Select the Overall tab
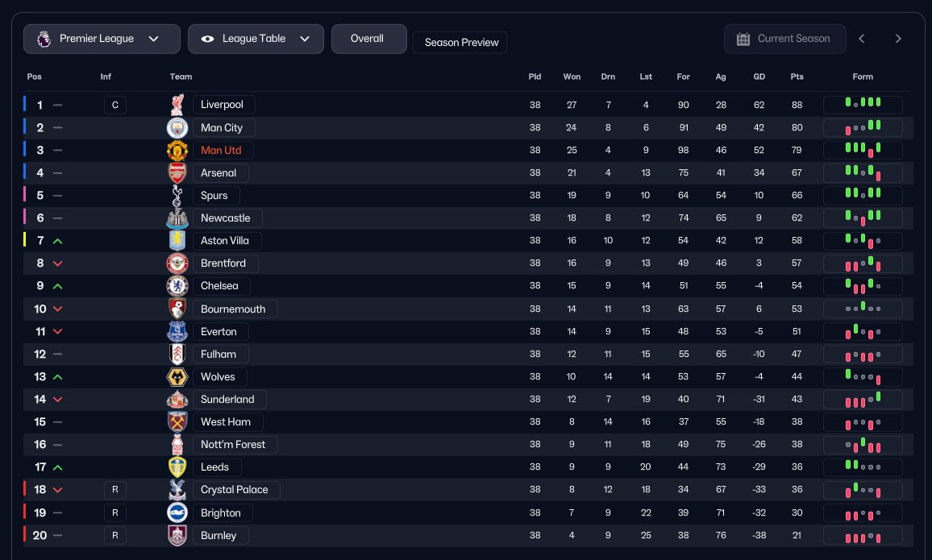932x560 pixels. point(368,39)
